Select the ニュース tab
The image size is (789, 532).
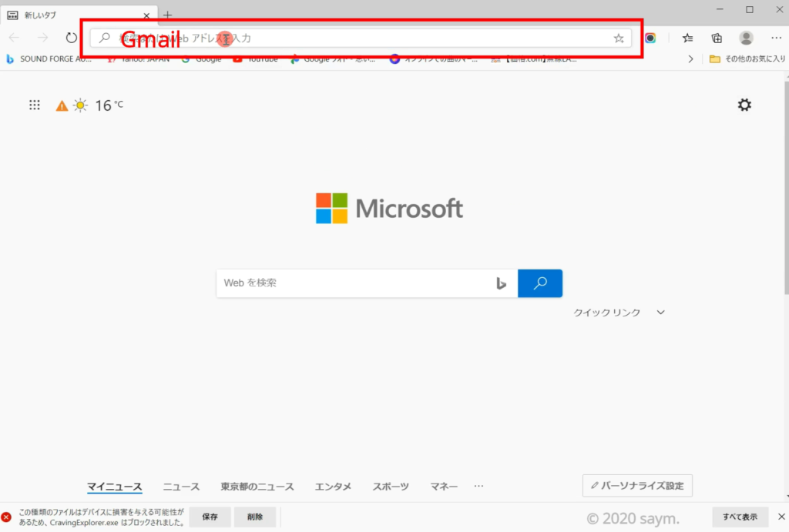coord(181,487)
